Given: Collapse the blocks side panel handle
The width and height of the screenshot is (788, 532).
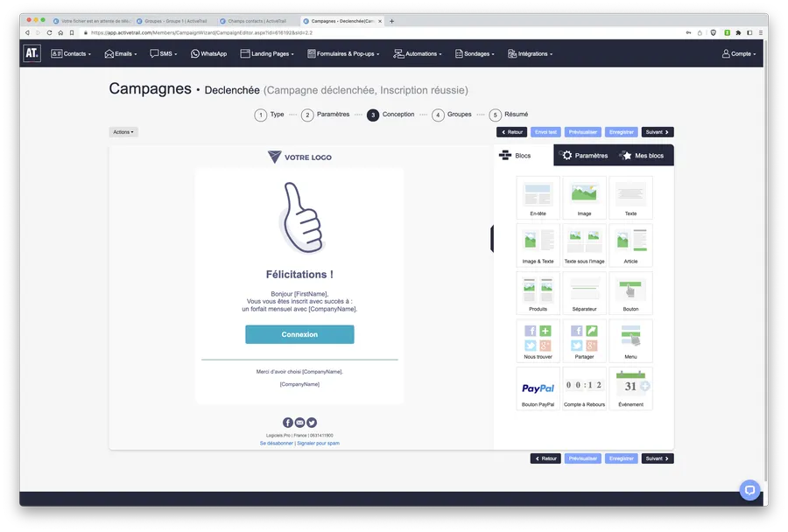Looking at the screenshot, I should [492, 239].
